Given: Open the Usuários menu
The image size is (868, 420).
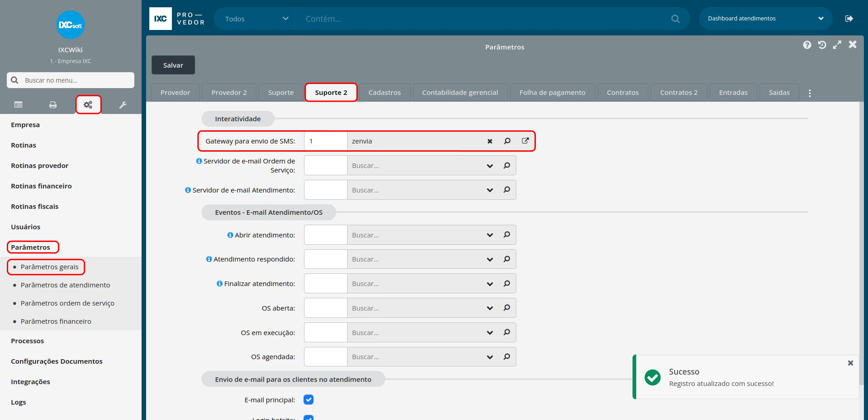Looking at the screenshot, I should pyautogui.click(x=25, y=227).
